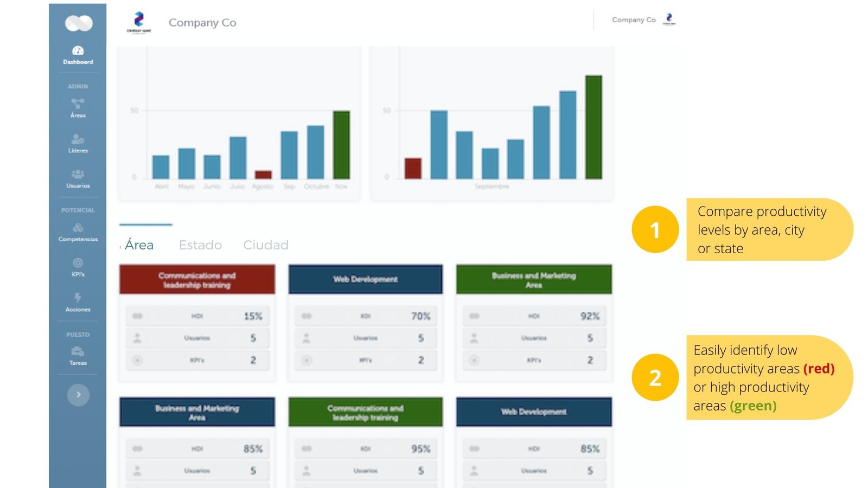Select the green Nov bar in left chart
Image resolution: width=868 pixels, height=488 pixels.
[341, 145]
